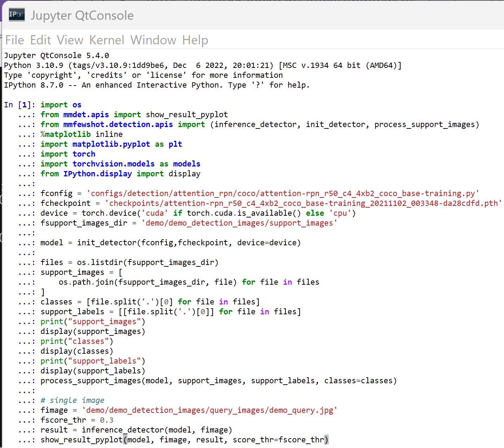
Task: Click the support_images directory path string
Action: click(239, 223)
